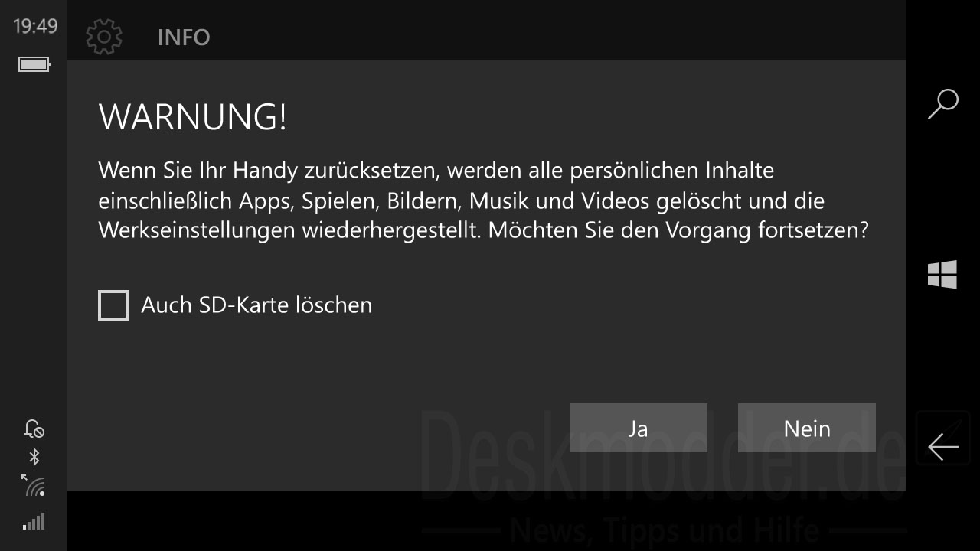Tap the 19:49 clock display
980x551 pixels.
pyautogui.click(x=35, y=26)
